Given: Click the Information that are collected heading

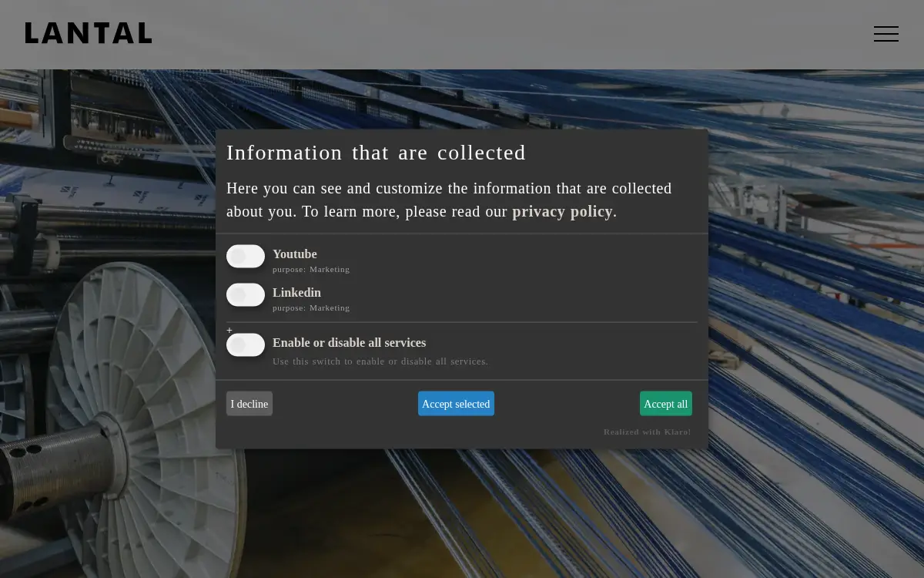Looking at the screenshot, I should click(376, 153).
